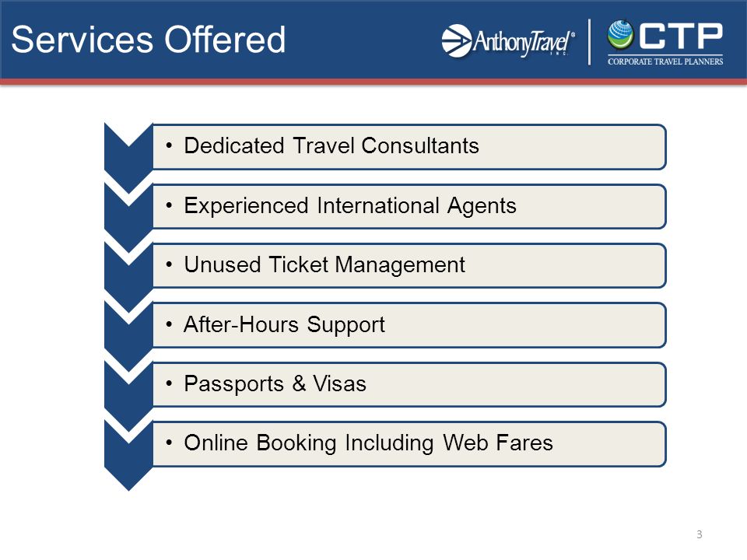Select the Passports & Visas box

[409, 385]
